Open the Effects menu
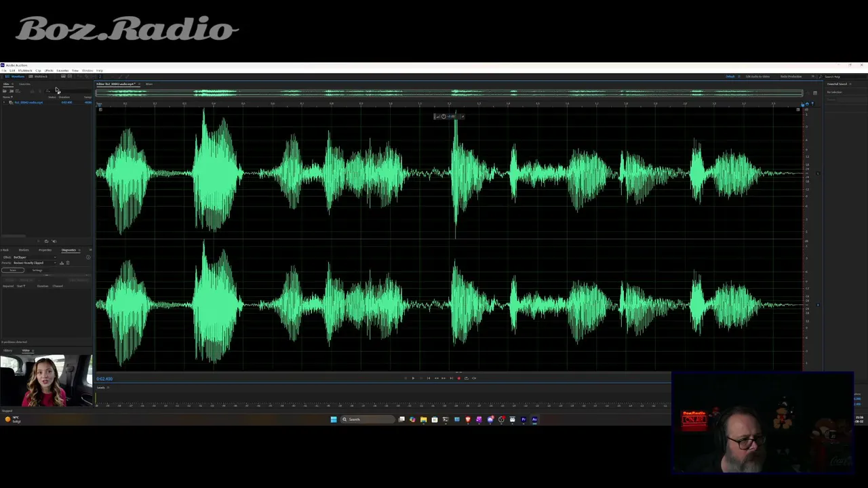Screen dimensions: 868x488 point(49,70)
